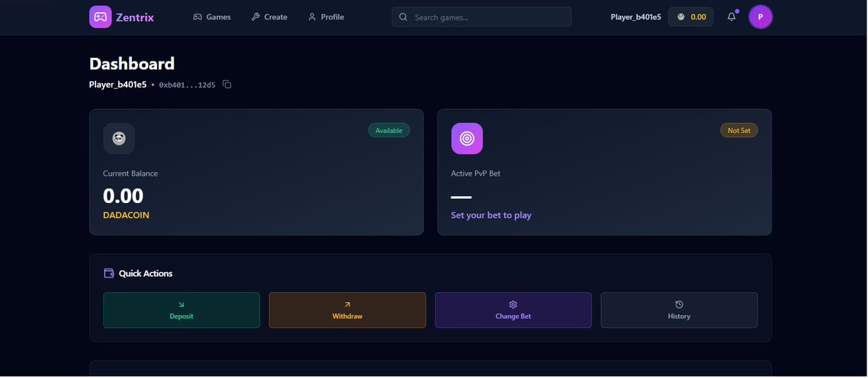Click the purple target PvP bet icon
868x378 pixels.
467,138
